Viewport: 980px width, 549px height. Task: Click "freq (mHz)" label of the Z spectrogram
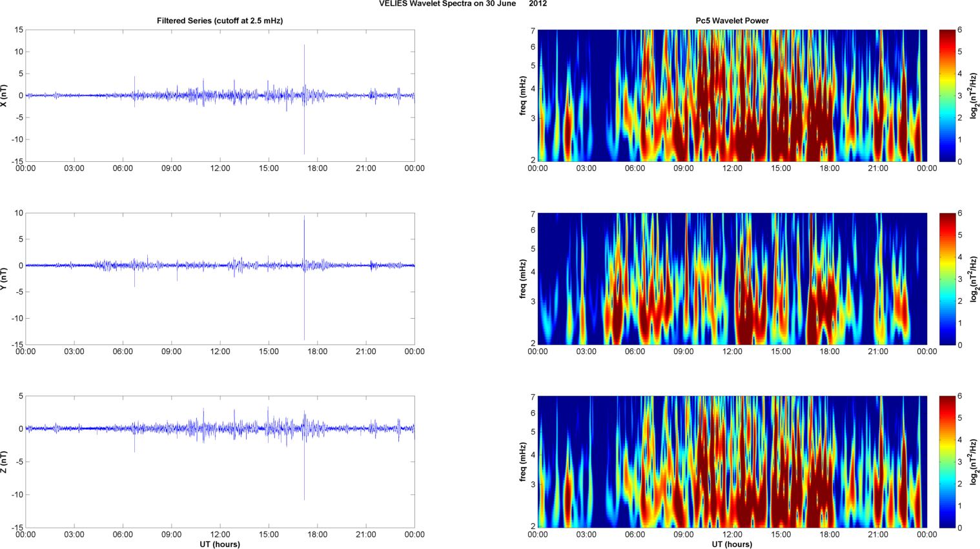coord(523,462)
